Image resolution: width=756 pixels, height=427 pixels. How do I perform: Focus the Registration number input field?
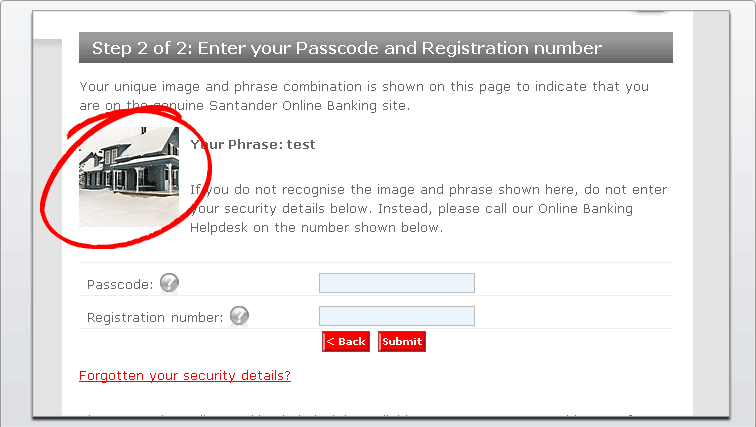click(x=396, y=316)
